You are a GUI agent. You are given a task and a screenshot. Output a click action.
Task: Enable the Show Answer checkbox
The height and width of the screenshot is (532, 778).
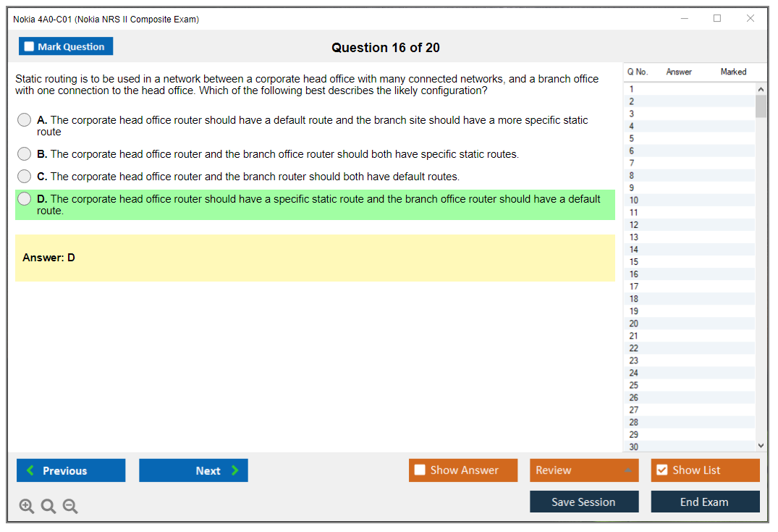420,470
